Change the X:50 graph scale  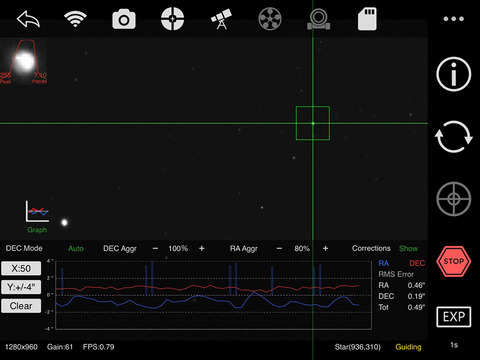click(x=21, y=268)
